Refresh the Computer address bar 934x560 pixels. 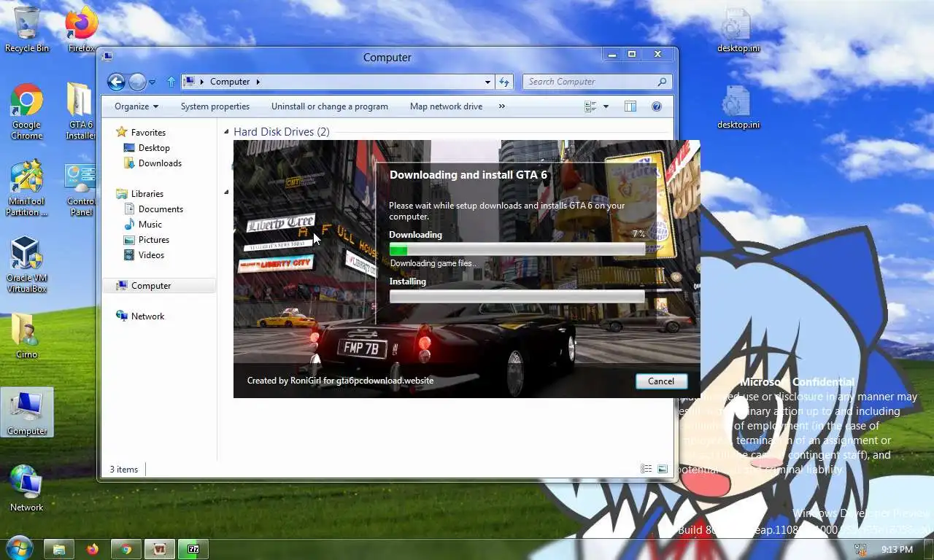[503, 82]
